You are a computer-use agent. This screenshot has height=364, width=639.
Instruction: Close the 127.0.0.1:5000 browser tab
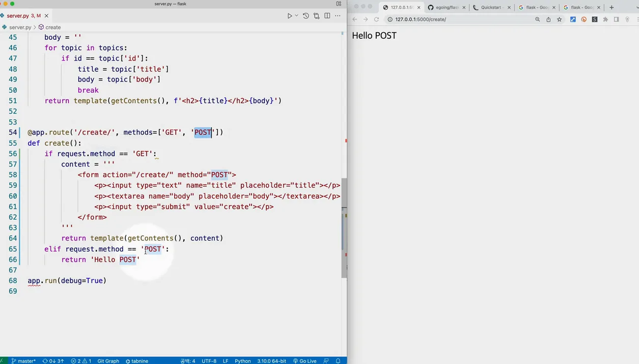click(x=419, y=8)
